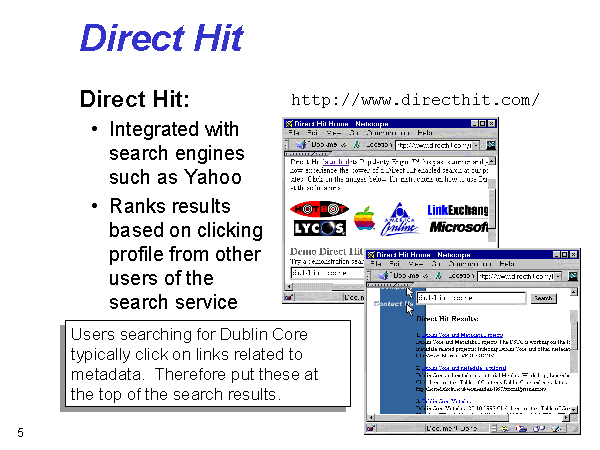600x450 pixels.
Task: Maximize the results Netscape window
Action: pyautogui.click(x=565, y=254)
